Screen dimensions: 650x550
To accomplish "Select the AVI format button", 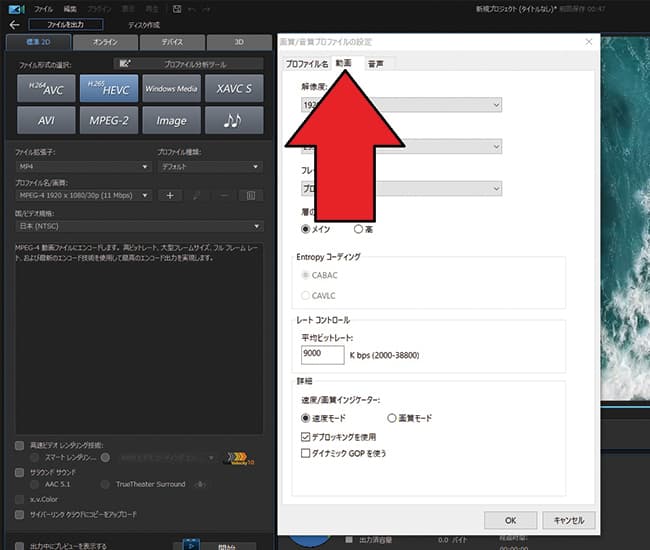I will tap(46, 120).
